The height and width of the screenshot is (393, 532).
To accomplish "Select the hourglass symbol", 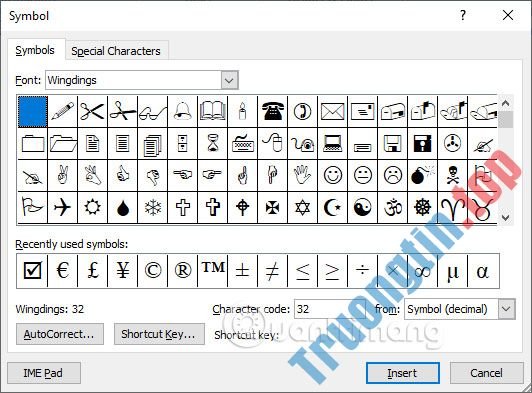I will tap(212, 144).
